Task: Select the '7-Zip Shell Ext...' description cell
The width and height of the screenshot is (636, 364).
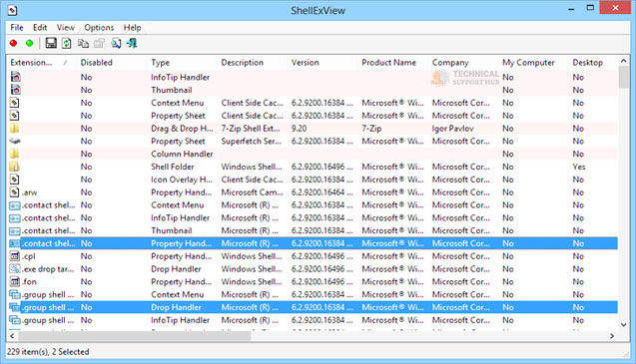Action: [251, 129]
